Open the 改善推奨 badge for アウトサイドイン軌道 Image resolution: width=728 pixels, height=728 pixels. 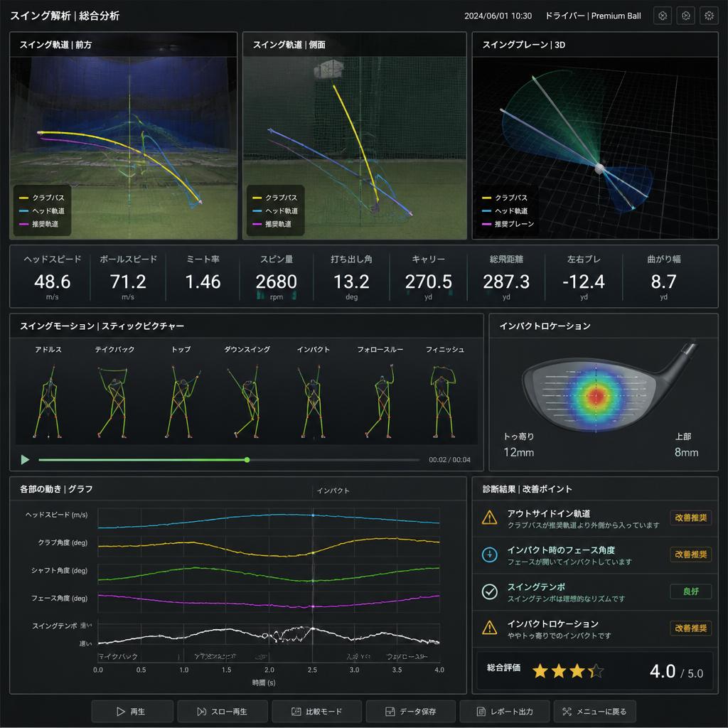[691, 518]
